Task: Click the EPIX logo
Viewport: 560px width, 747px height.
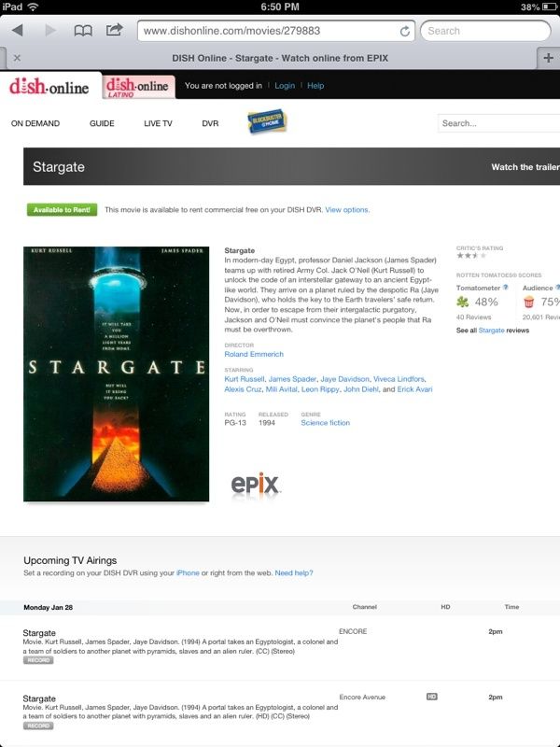Action: click(255, 485)
